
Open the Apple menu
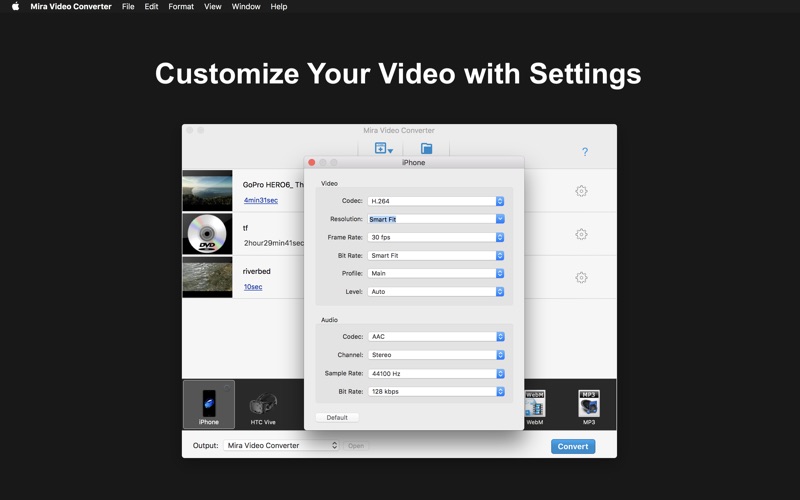coord(15,7)
